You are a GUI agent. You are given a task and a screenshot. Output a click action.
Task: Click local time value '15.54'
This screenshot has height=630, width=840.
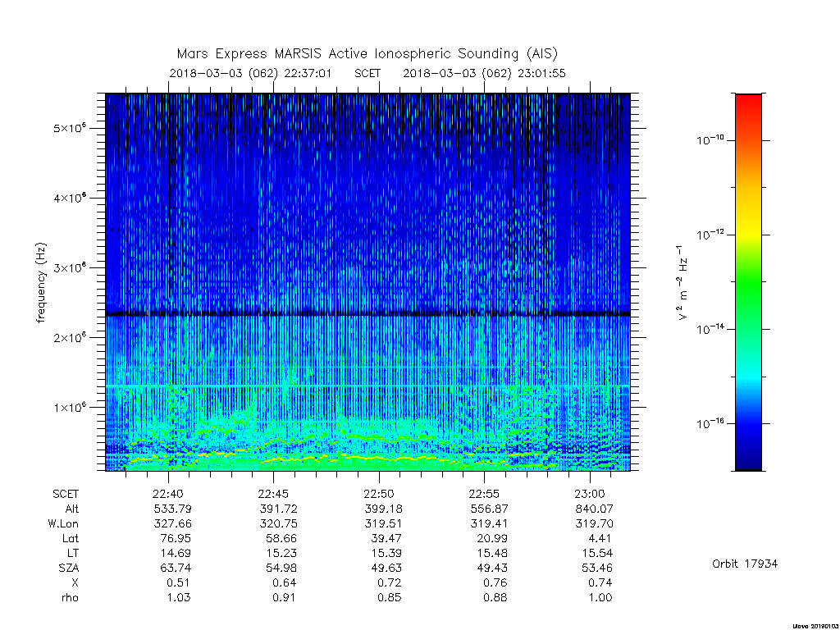click(x=597, y=553)
